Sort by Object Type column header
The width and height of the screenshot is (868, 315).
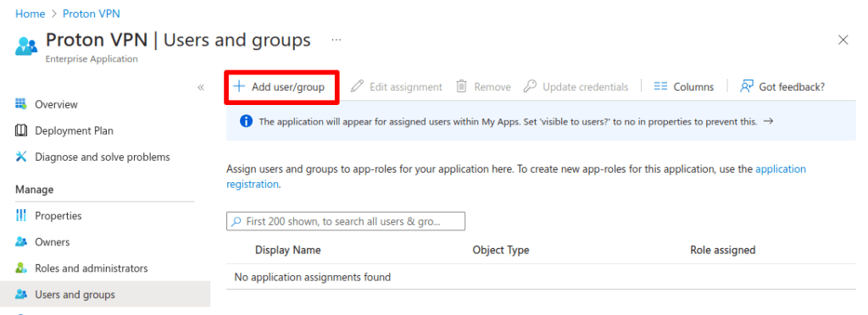click(x=500, y=250)
